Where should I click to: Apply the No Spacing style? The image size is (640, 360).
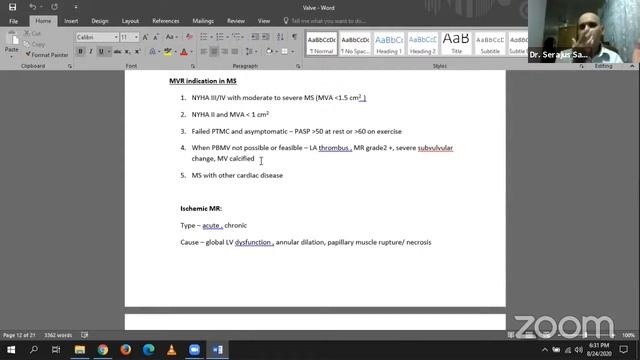(355, 44)
